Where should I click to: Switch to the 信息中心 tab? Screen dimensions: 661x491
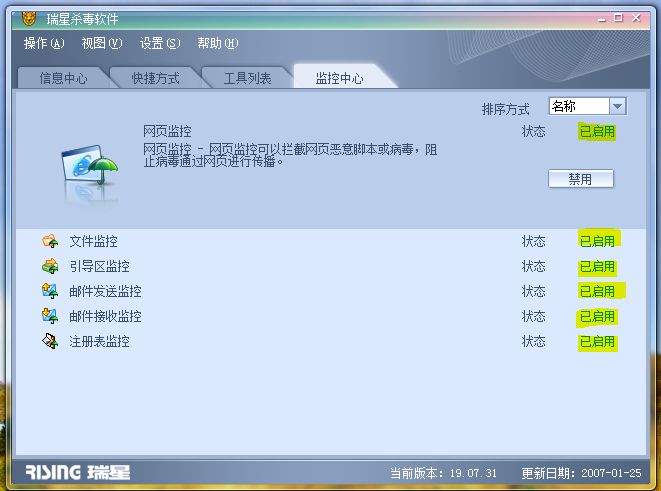(x=63, y=78)
